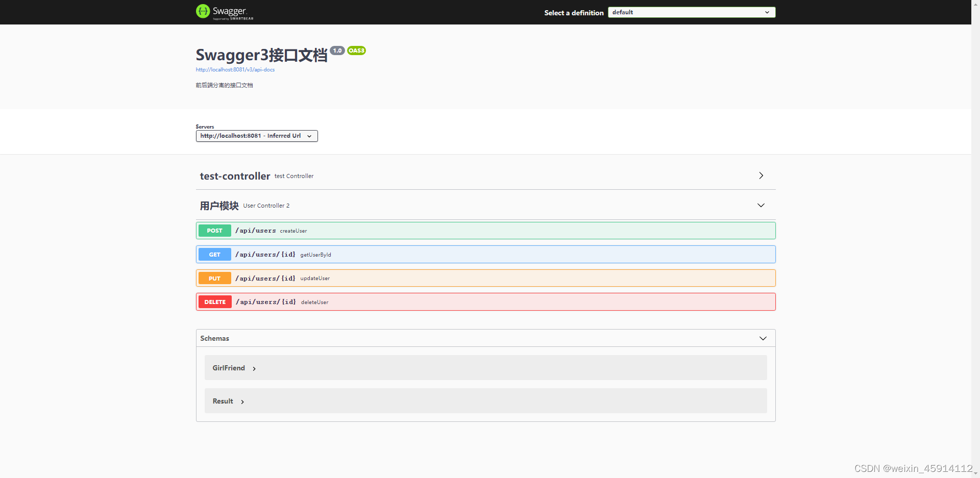Expand the test-controller section arrow
The image size is (980, 478).
point(761,175)
